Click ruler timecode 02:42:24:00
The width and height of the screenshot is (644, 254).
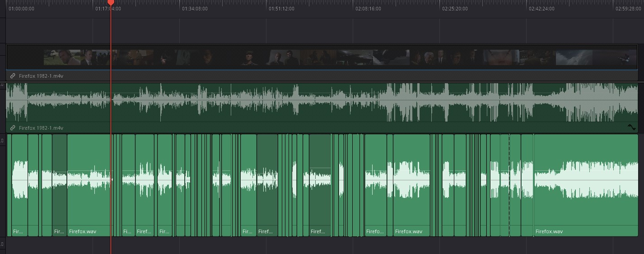pos(541,9)
